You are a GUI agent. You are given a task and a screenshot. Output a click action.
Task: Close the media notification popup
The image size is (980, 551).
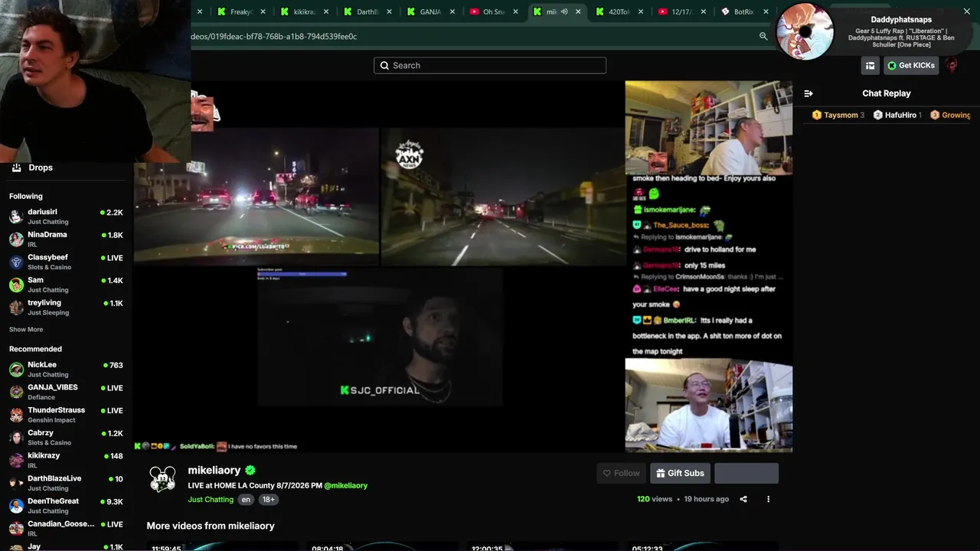click(x=966, y=11)
